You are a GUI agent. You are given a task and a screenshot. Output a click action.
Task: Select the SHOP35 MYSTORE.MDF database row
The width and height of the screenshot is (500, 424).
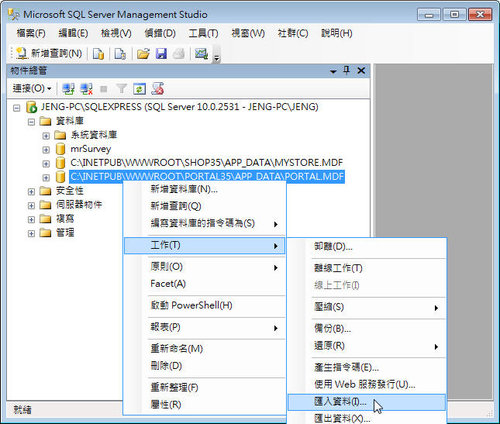click(x=206, y=163)
